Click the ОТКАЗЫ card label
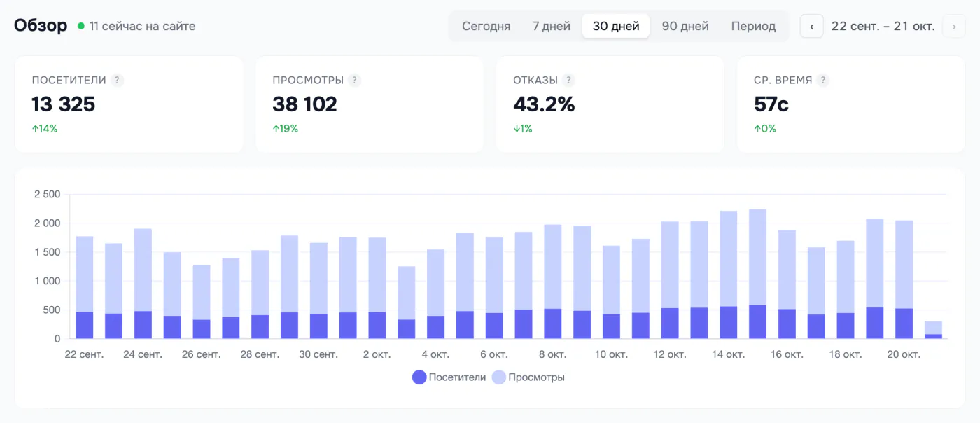Screen dimensions: 980x423 pos(535,80)
